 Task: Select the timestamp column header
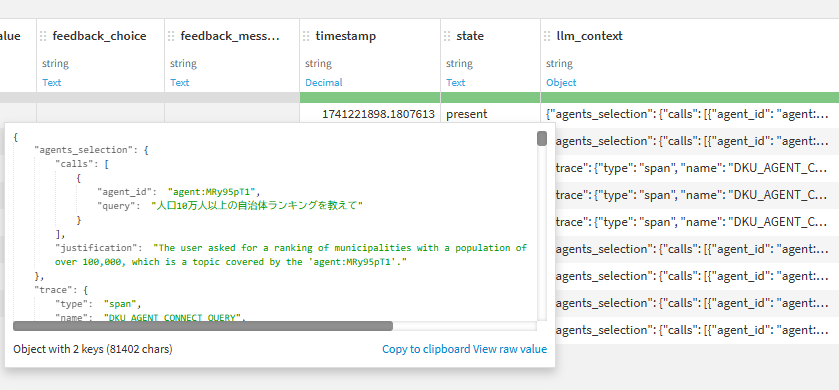click(346, 36)
